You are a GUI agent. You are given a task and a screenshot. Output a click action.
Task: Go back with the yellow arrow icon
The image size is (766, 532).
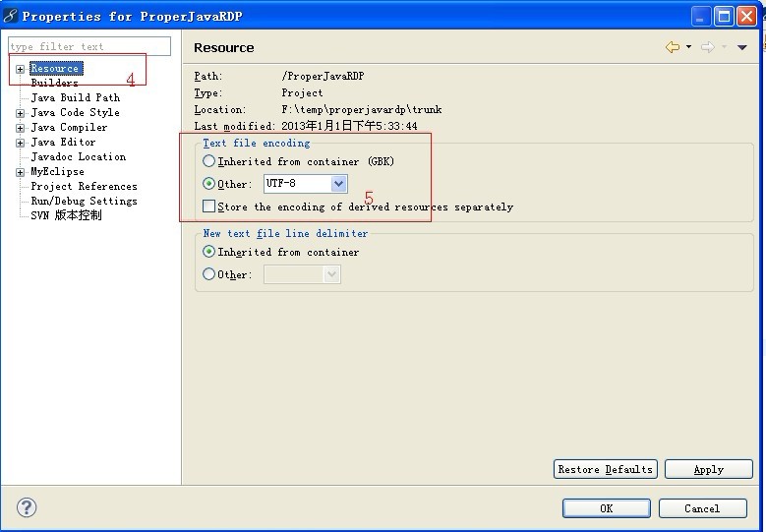point(673,47)
